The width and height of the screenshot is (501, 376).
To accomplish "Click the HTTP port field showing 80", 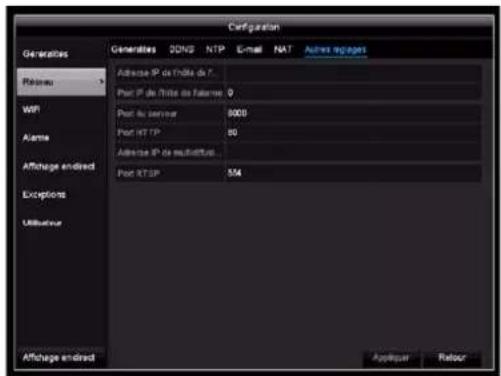I will pyautogui.click(x=354, y=133).
